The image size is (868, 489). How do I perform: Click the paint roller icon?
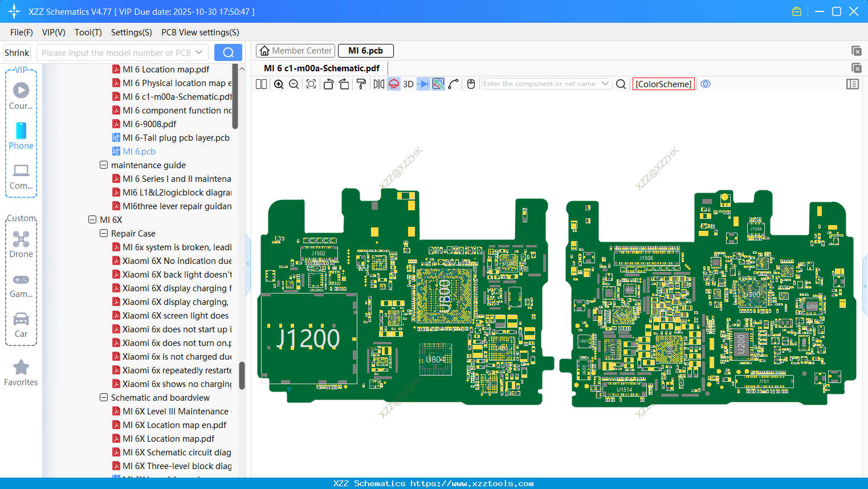(361, 84)
